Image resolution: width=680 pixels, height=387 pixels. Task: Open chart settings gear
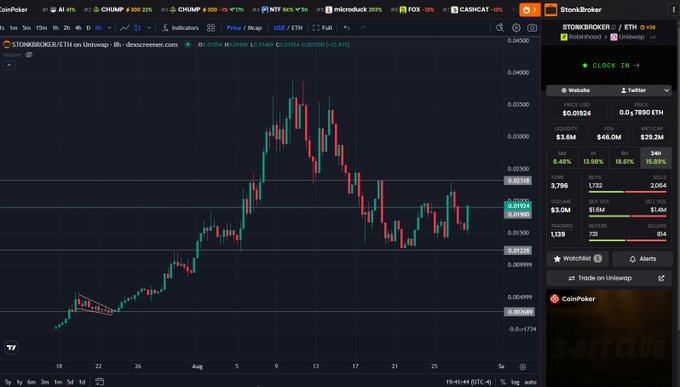coord(516,28)
